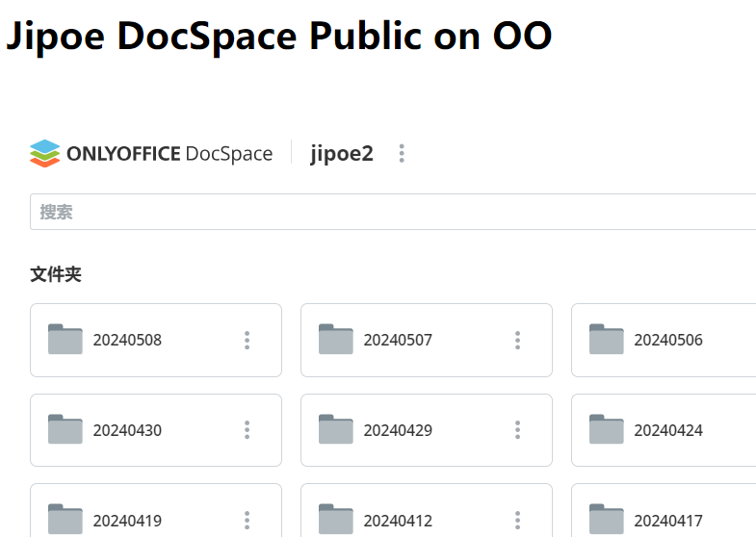Viewport: 756px width, 537px height.
Task: Open folder 20240412
Action: pos(427,510)
